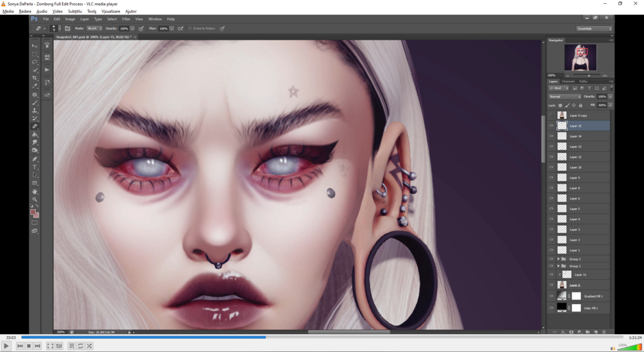
Task: Toggle VLC fullscreen button
Action: coord(50,346)
